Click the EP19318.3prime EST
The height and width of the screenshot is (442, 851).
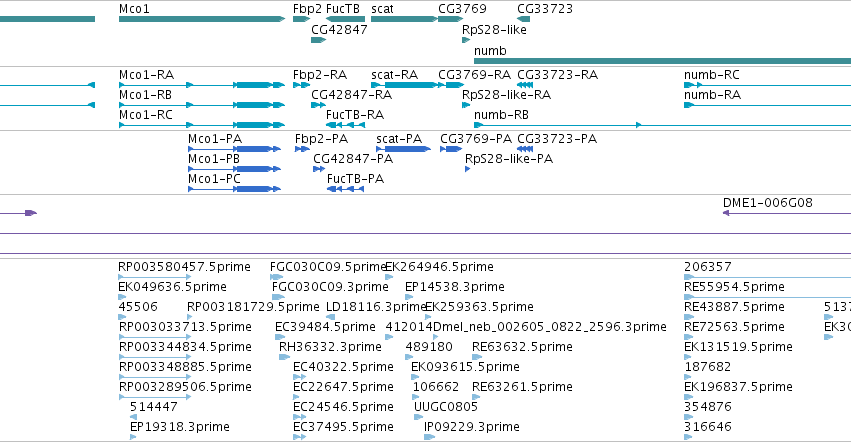pos(180,426)
